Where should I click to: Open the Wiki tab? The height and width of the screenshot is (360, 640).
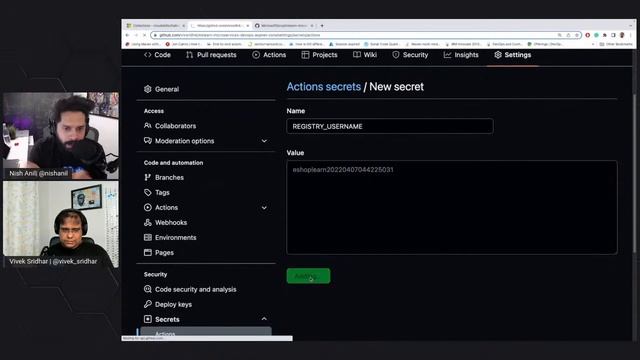(365, 55)
